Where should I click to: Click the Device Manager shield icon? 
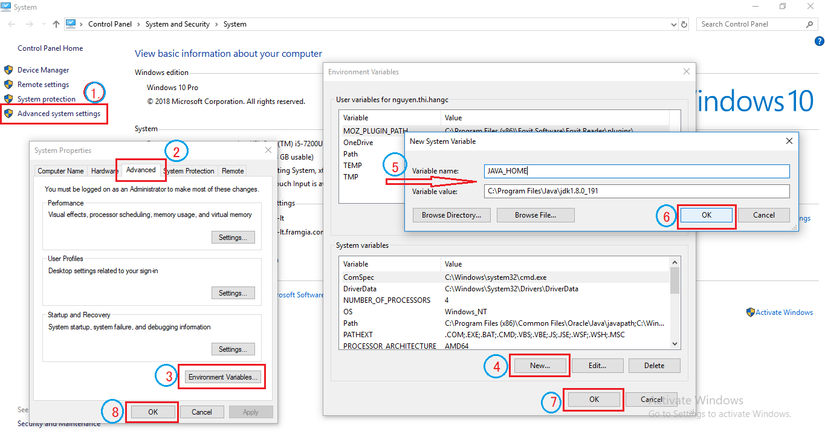point(9,70)
